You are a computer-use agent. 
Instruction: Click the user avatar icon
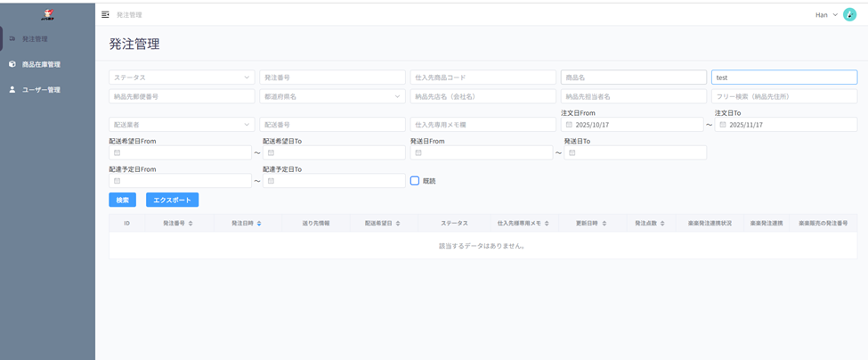click(849, 15)
